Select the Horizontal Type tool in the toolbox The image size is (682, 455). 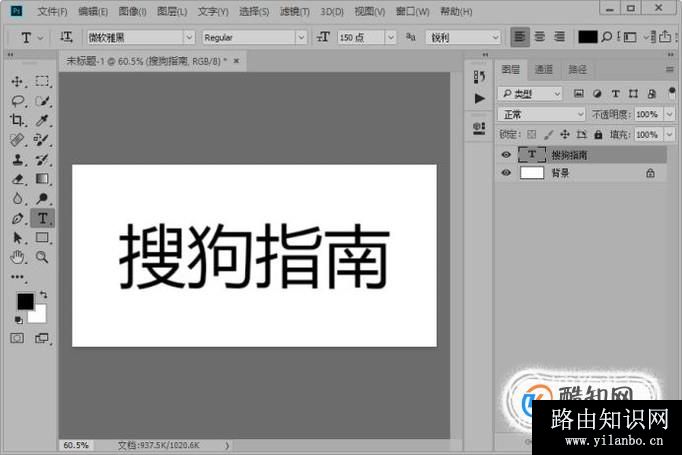42,218
